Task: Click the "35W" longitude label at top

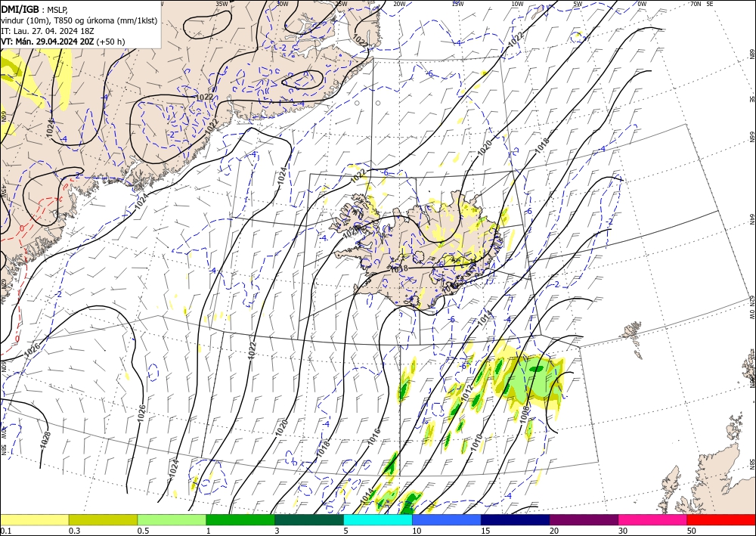Action: tap(222, 3)
